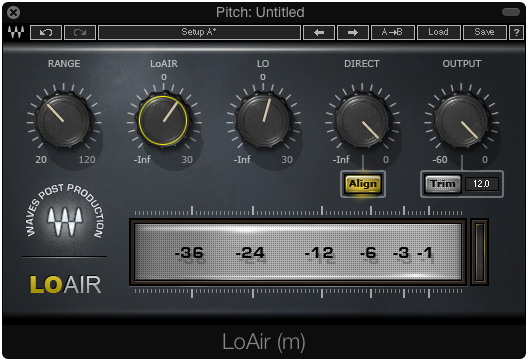
Task: Select the LoAir knob
Action: pos(163,120)
